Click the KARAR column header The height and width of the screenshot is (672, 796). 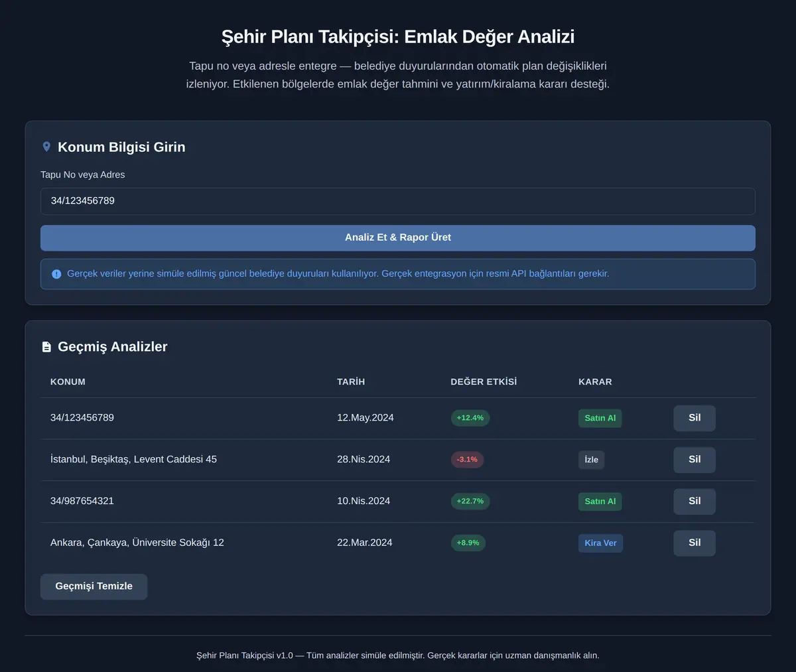coord(595,382)
